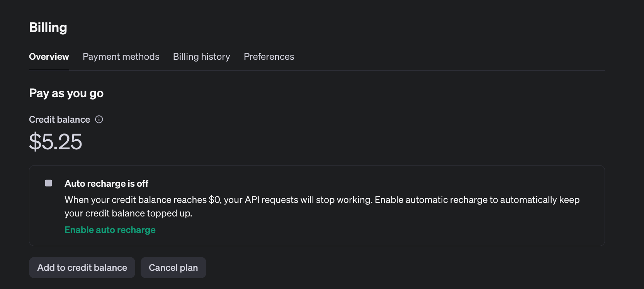Click the Credit balance label text
Image resolution: width=644 pixels, height=289 pixels.
(x=59, y=120)
